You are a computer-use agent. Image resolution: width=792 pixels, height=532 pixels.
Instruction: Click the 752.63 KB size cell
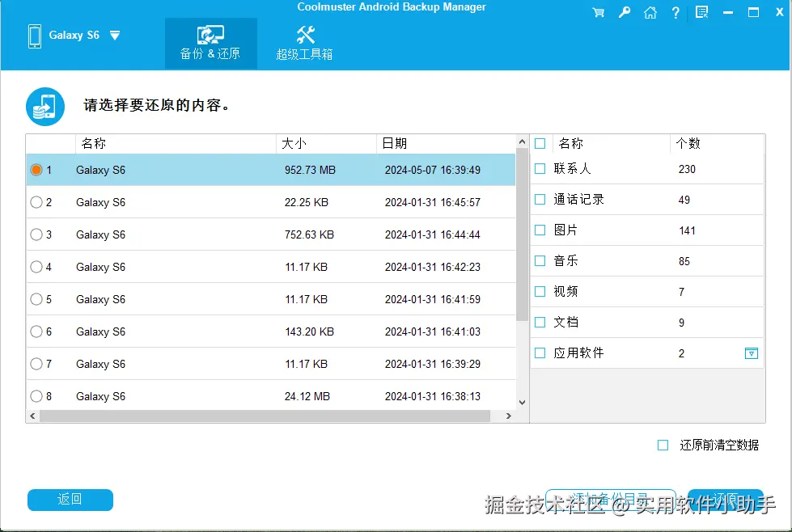309,234
